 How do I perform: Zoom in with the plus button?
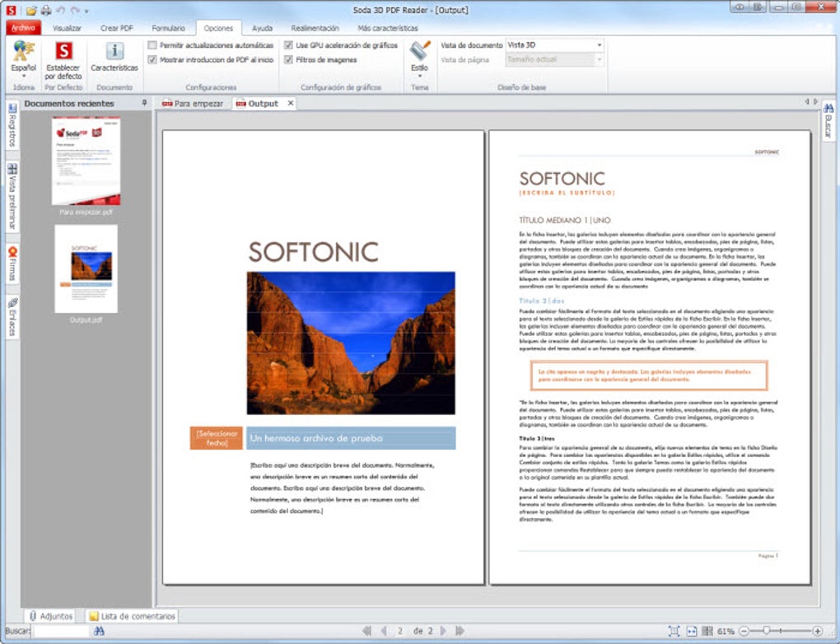click(818, 631)
